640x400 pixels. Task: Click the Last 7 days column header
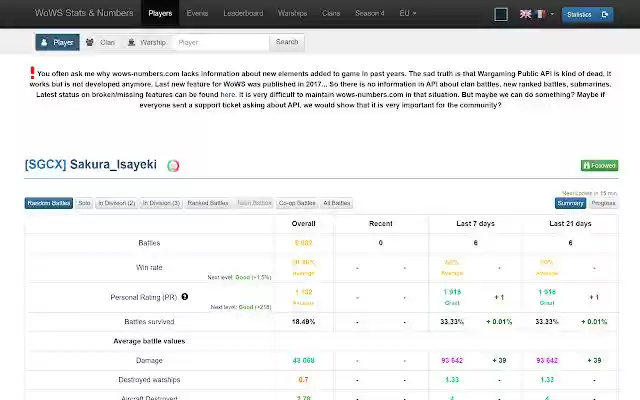(x=475, y=224)
